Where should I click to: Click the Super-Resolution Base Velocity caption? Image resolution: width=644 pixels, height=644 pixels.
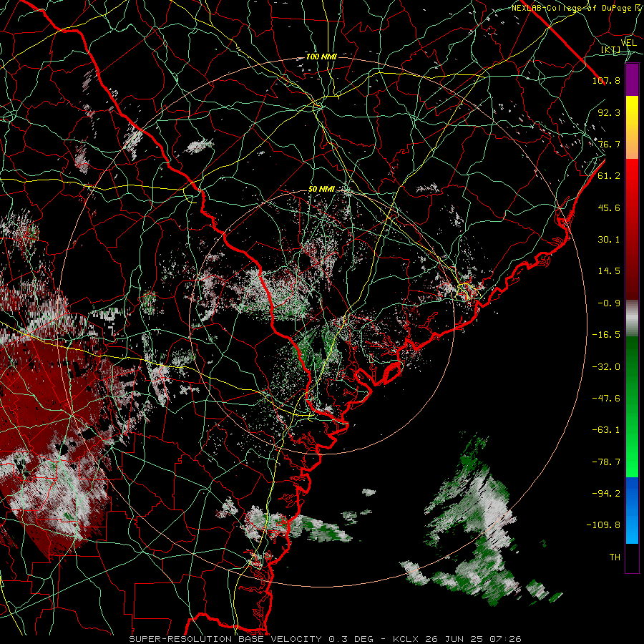(x=326, y=639)
